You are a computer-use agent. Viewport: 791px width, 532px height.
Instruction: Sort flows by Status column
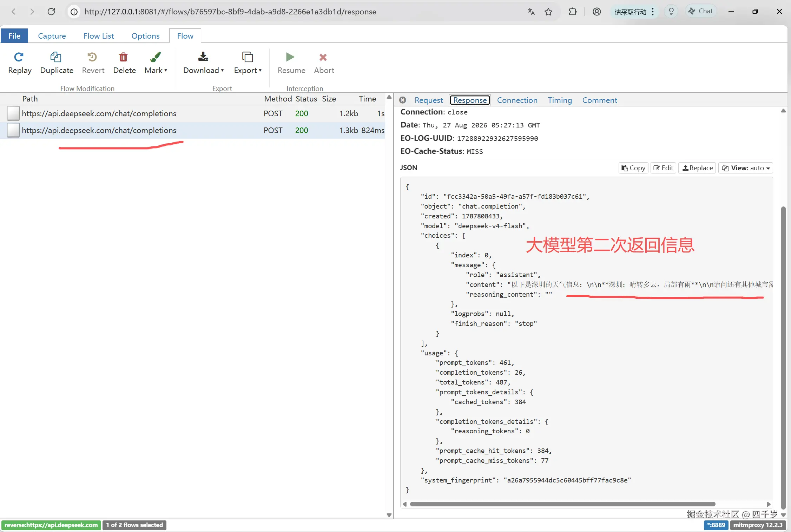coord(306,99)
